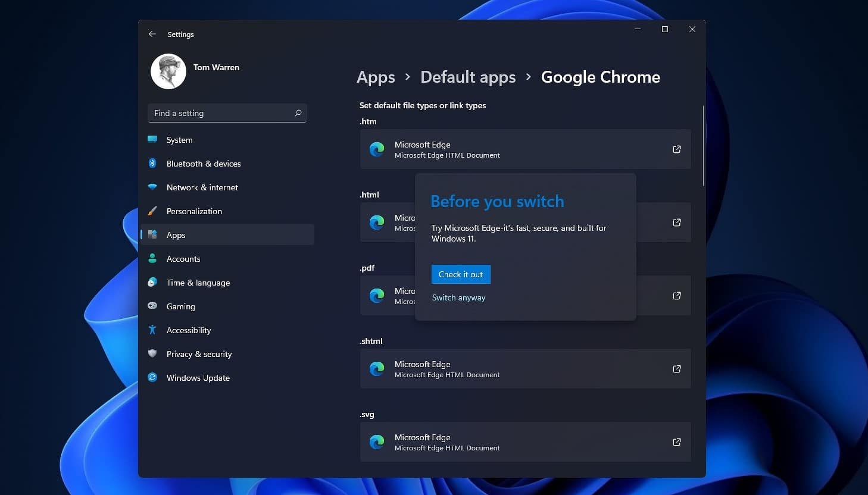Select the Accessibility figure icon
Screen dimensions: 868x495
click(152, 330)
